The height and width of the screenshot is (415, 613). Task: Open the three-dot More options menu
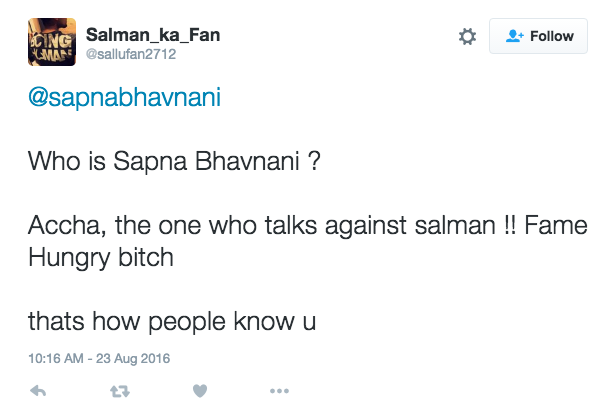279,390
